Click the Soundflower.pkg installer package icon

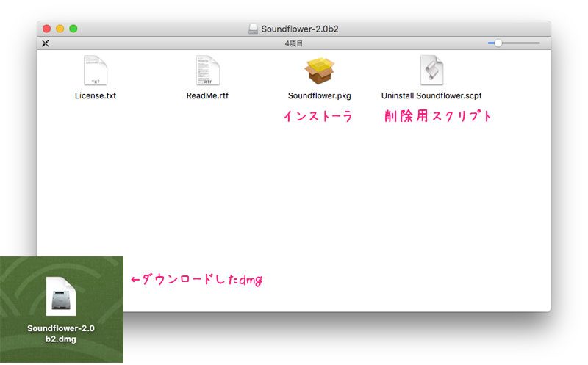tap(319, 71)
